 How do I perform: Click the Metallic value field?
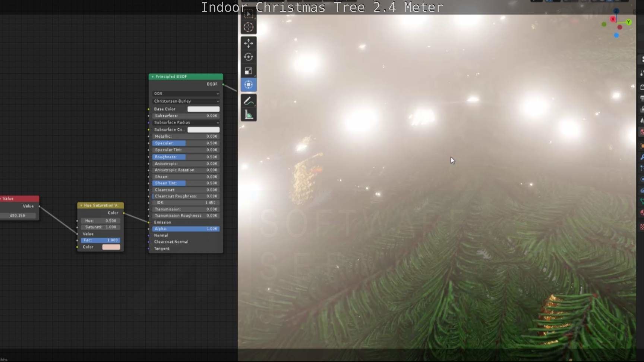(x=186, y=137)
